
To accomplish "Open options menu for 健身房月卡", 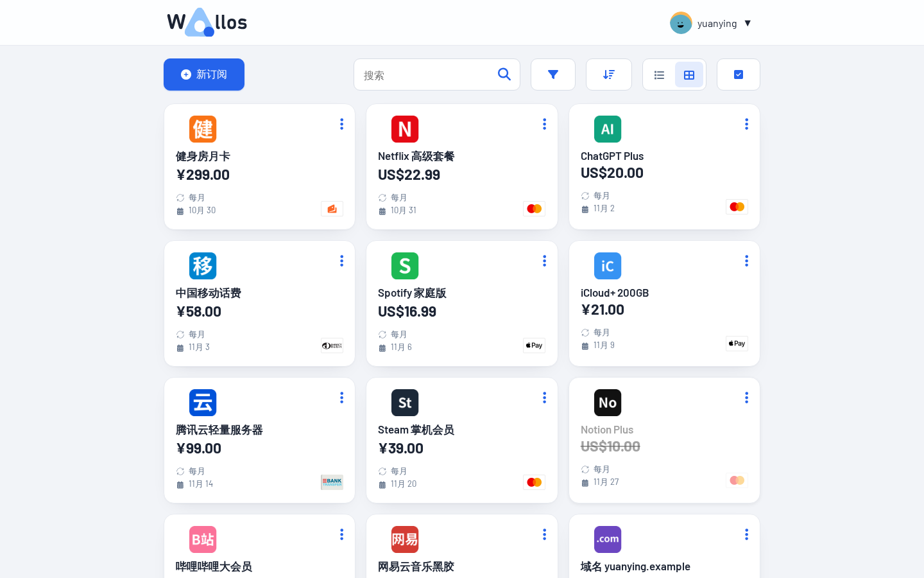I will tap(342, 124).
